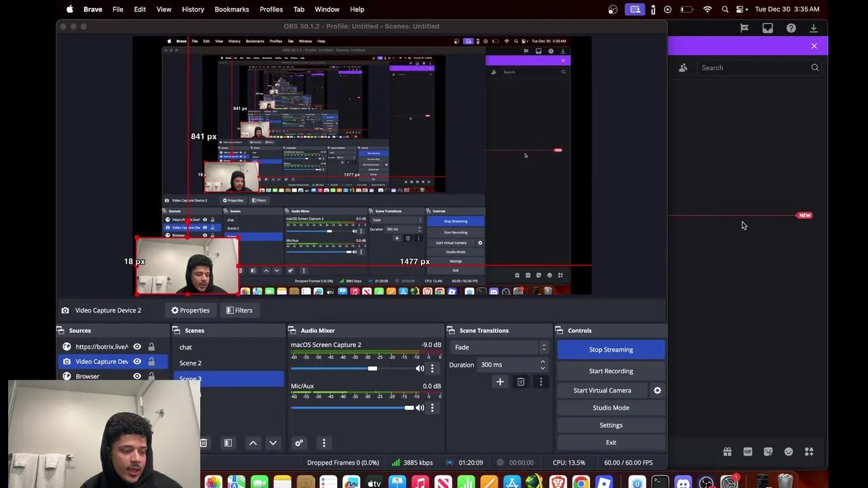Open the emoji picker in Discord chat
Screen dimensions: 868x488
pyautogui.click(x=789, y=451)
